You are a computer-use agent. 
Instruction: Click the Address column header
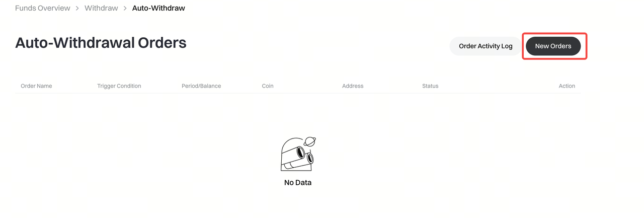(353, 86)
